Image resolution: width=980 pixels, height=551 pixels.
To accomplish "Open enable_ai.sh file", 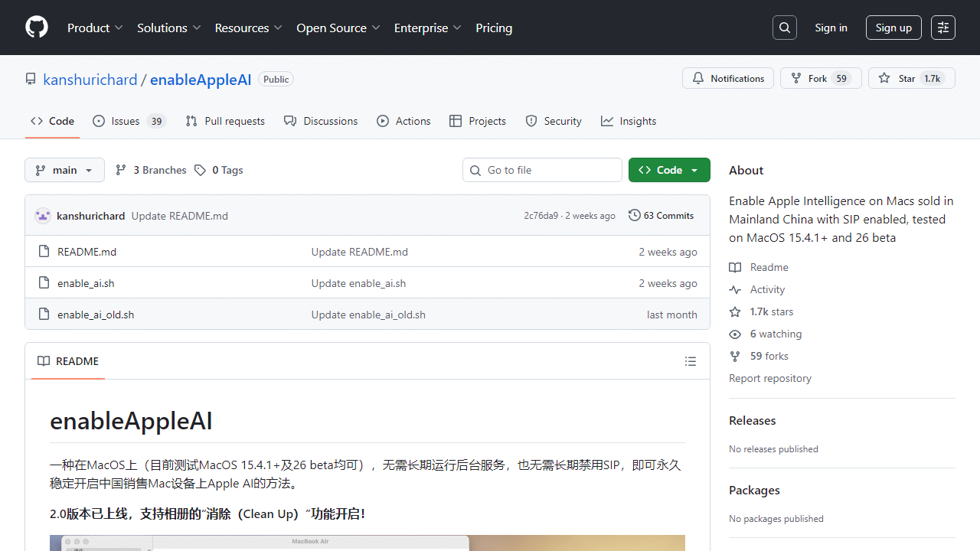I will 86,283.
